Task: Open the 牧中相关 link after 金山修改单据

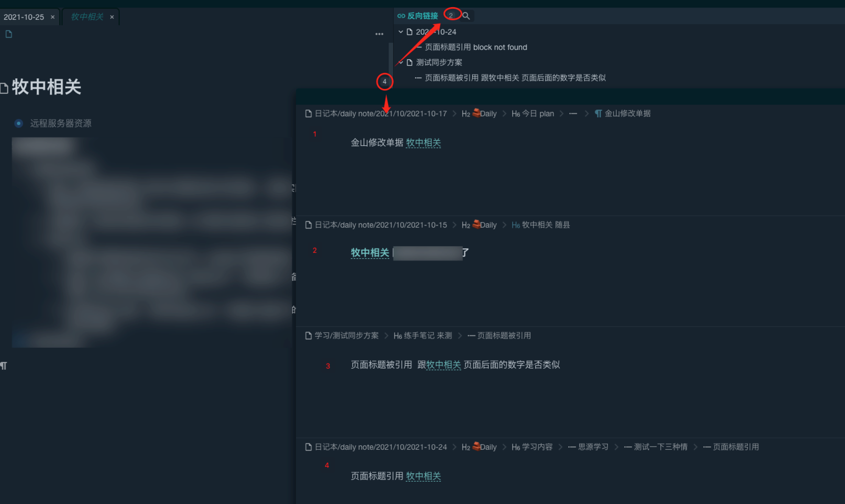Action: (423, 143)
